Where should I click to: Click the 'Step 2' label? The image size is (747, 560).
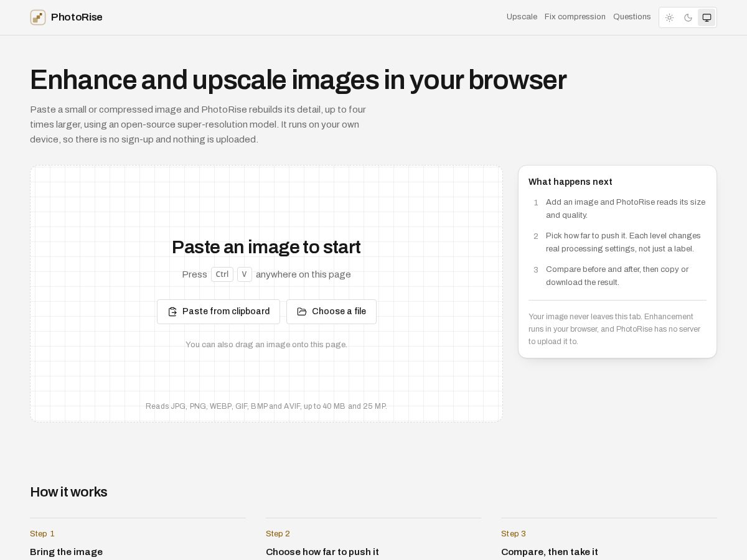click(x=278, y=534)
